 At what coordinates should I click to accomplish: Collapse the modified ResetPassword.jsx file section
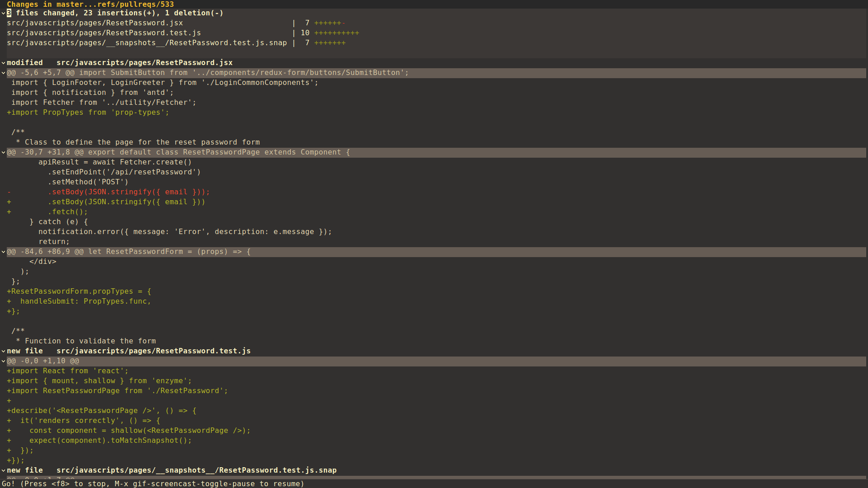tap(3, 62)
